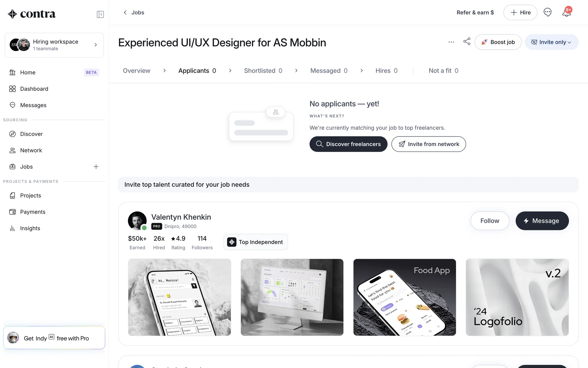
Task: Add a new job with plus icon
Action: tap(96, 167)
